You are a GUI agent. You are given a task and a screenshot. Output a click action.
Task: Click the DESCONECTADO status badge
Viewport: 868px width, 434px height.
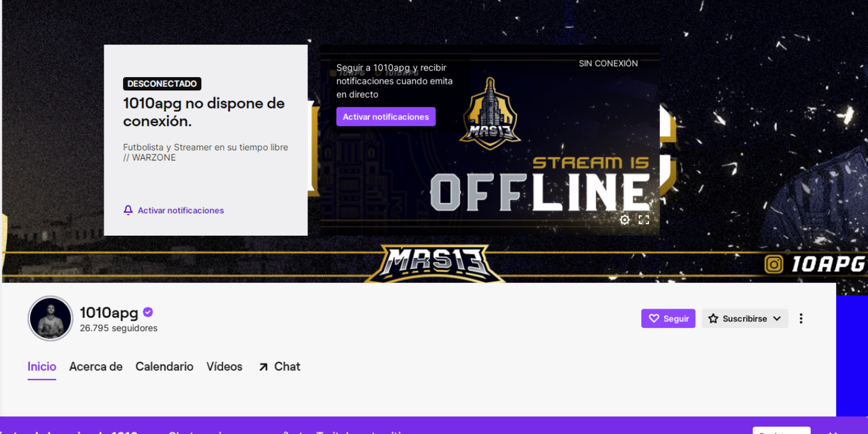point(162,84)
